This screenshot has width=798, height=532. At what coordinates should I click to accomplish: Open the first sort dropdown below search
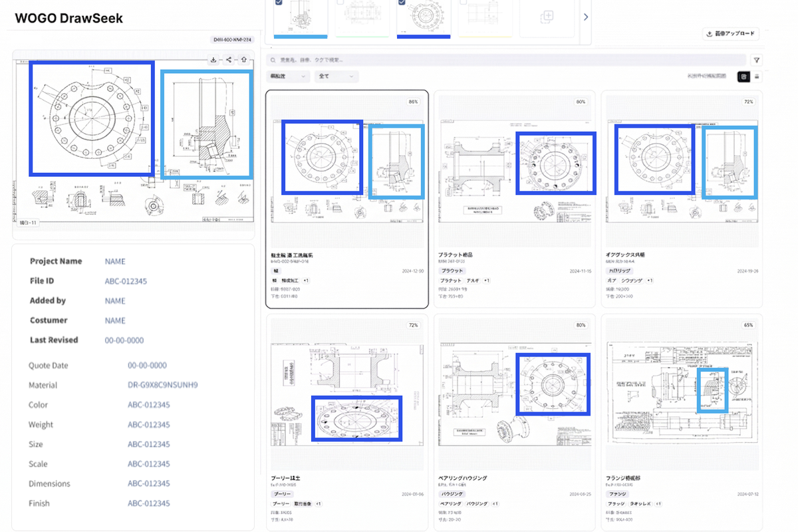tap(289, 76)
